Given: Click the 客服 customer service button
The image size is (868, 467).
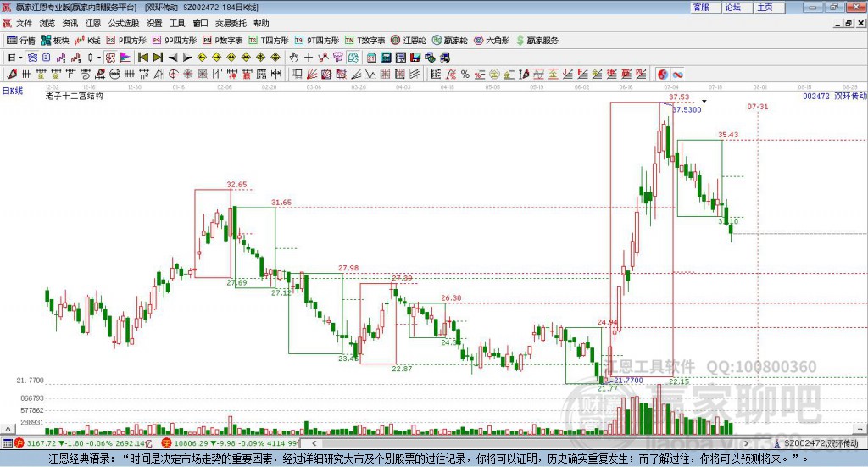Looking at the screenshot, I should coord(705,7).
